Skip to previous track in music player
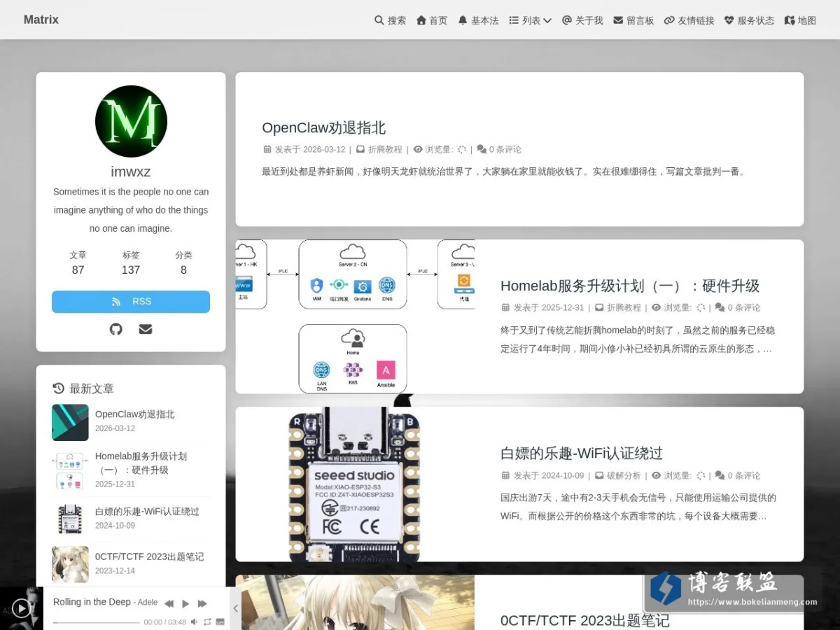Image resolution: width=840 pixels, height=630 pixels. (169, 603)
